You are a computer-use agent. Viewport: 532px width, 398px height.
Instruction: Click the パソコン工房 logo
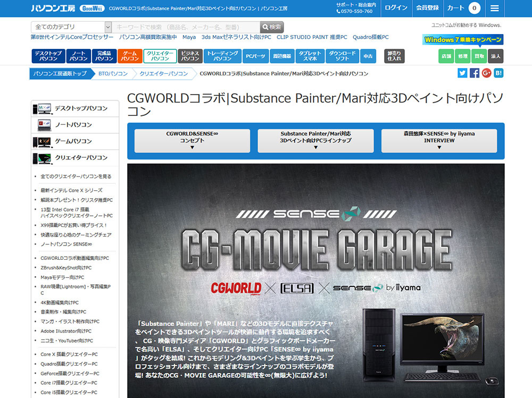point(53,9)
